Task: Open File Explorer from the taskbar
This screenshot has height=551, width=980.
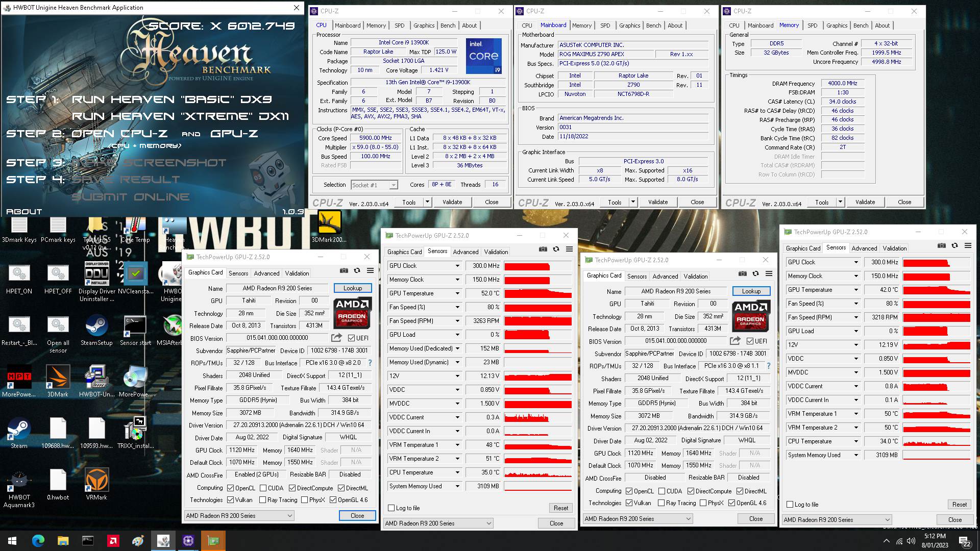Action: [63, 540]
